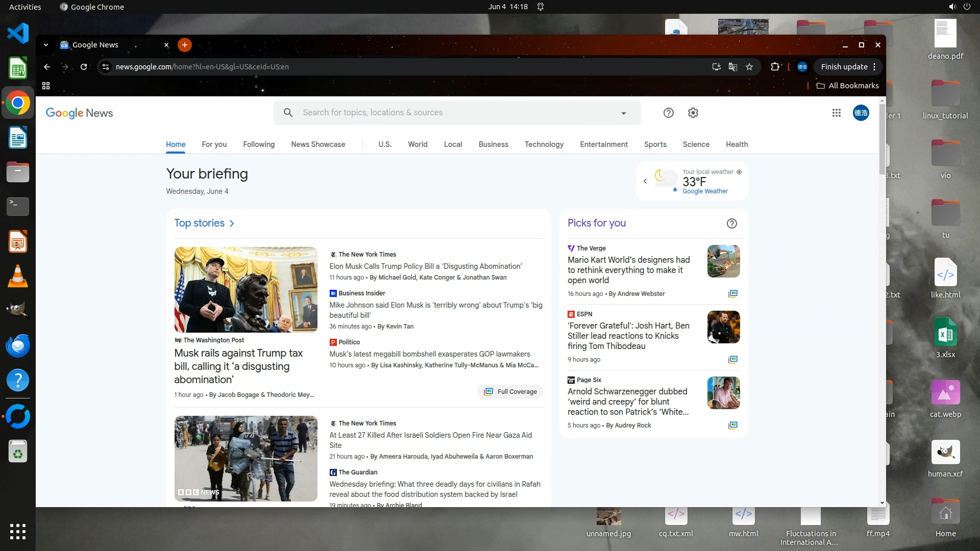Launch VLC from the dock

pyautogui.click(x=17, y=277)
